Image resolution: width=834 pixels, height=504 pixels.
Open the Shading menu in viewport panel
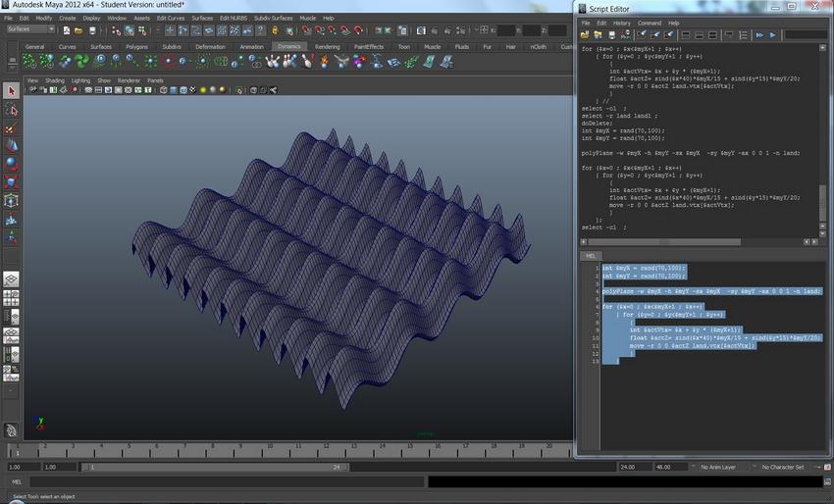55,80
